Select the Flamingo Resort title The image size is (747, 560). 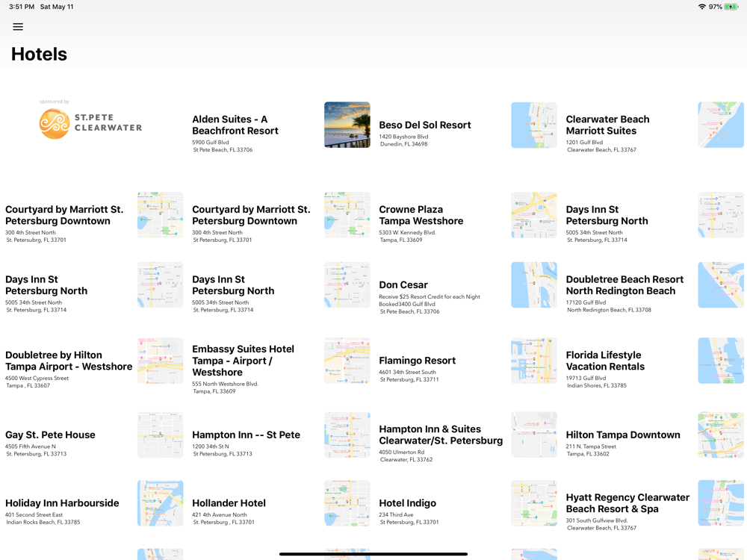[418, 361]
